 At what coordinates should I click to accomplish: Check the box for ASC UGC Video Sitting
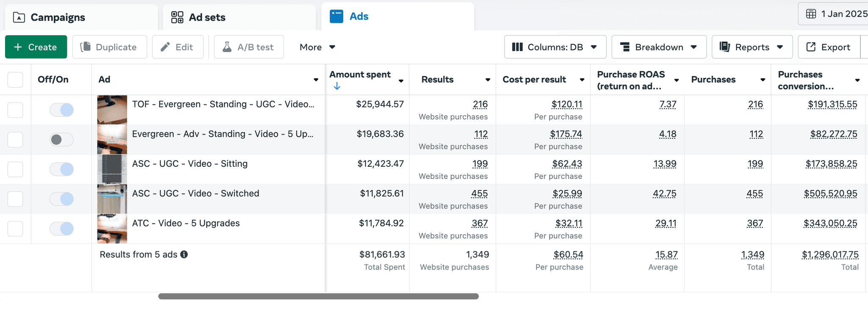15,169
